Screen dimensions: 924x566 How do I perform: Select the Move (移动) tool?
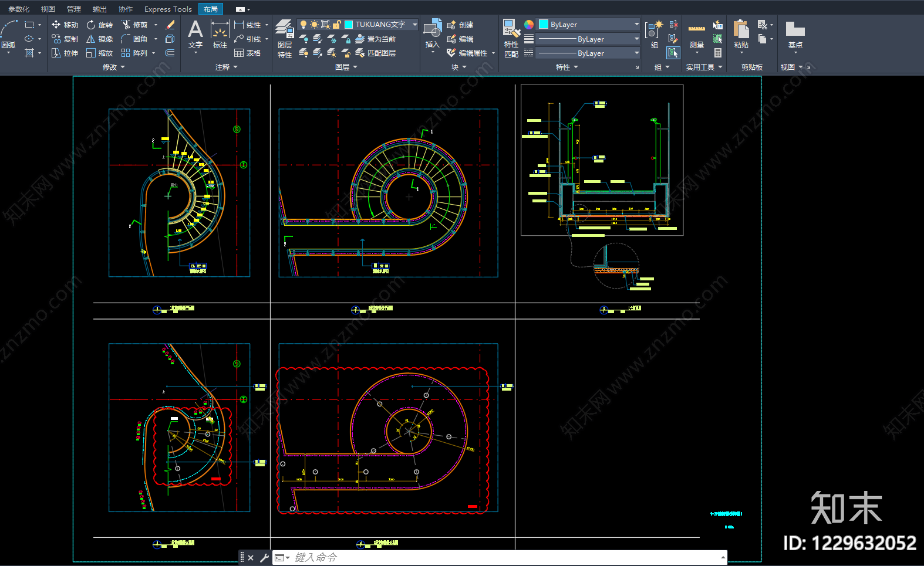point(65,25)
